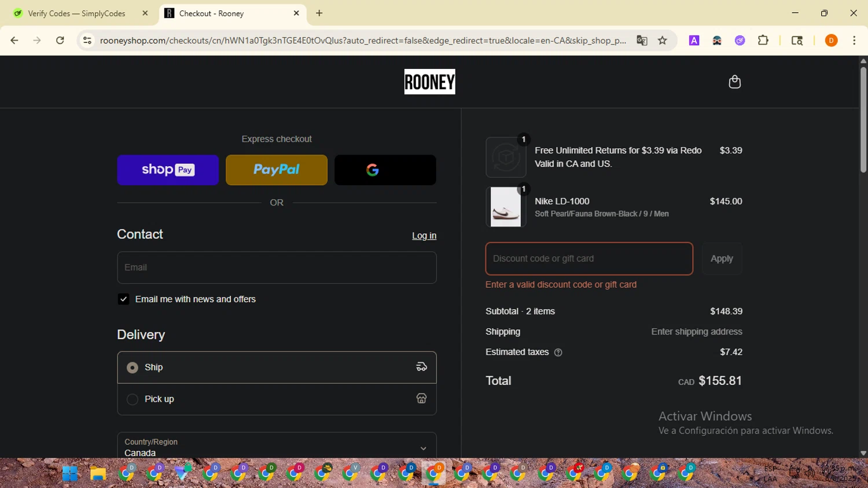Image resolution: width=868 pixels, height=488 pixels.
Task: Open the purple circular extension icon
Action: point(740,41)
